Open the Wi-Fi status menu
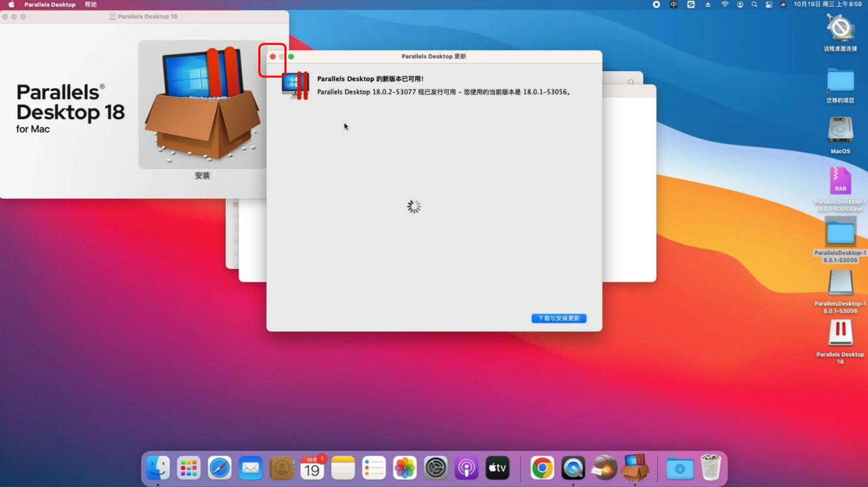 [x=724, y=4]
